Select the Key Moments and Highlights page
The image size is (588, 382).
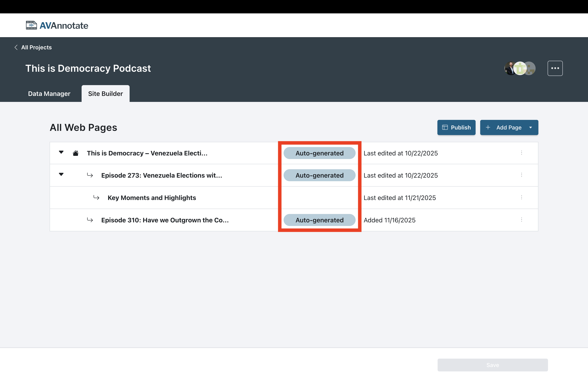pyautogui.click(x=152, y=198)
